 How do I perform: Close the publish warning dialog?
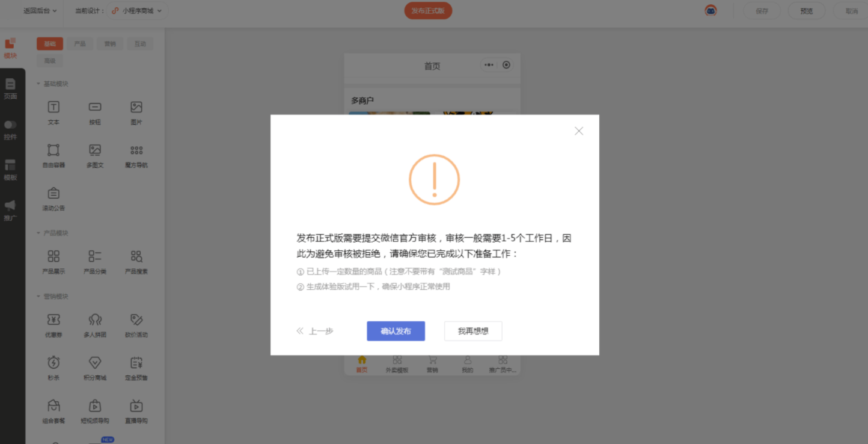coord(579,131)
